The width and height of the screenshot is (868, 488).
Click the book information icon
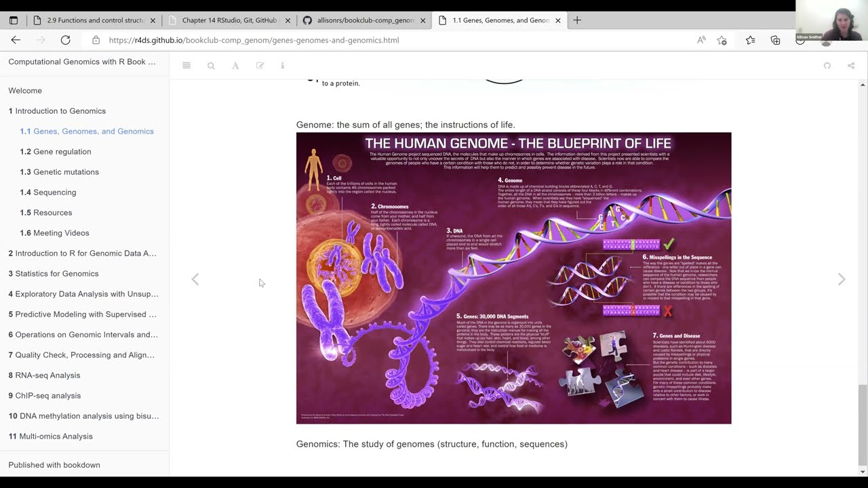click(283, 66)
